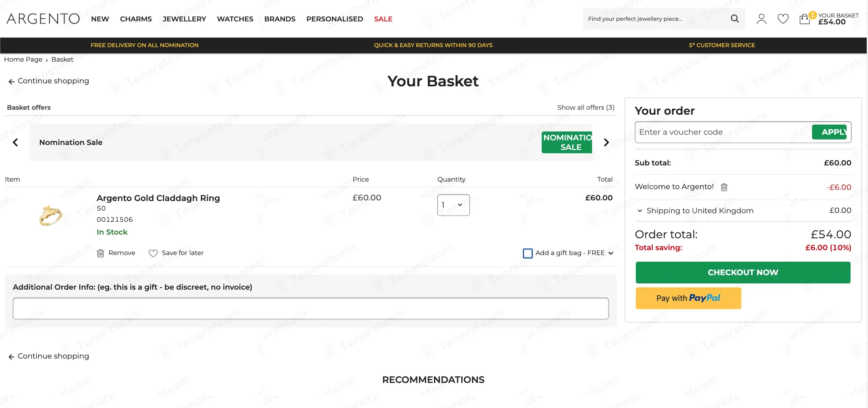Click the Nomination Sale offer text
Image resolution: width=868 pixels, height=408 pixels.
click(71, 142)
